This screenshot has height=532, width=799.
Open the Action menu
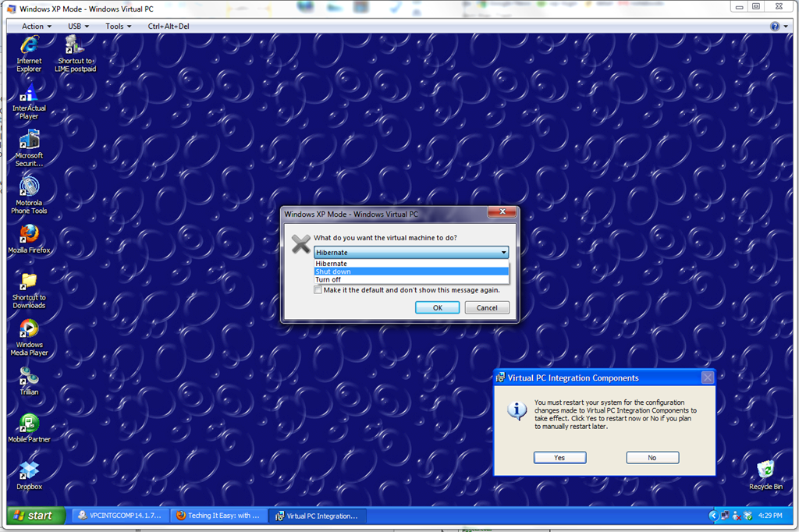[36, 27]
